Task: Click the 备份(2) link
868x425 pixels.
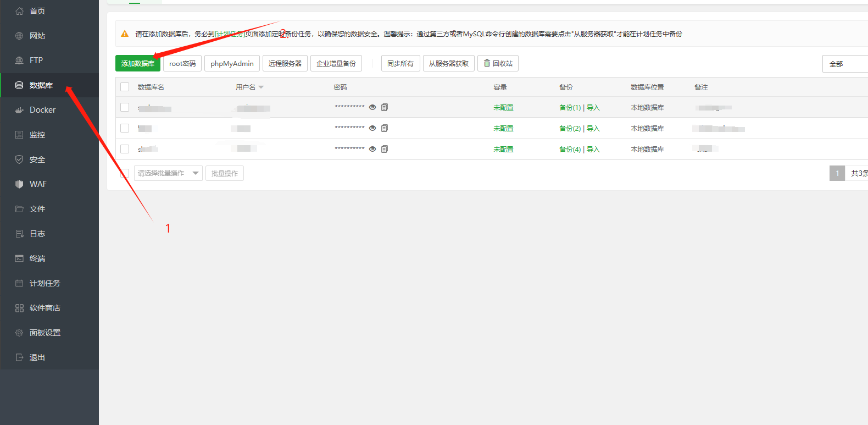Action: (x=570, y=128)
